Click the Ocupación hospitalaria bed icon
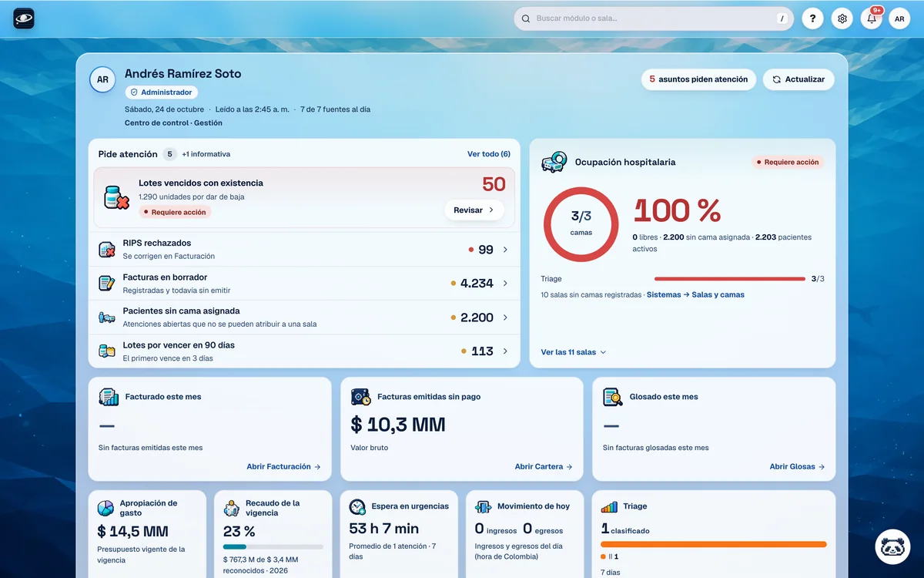The width and height of the screenshot is (924, 578). coord(554,163)
